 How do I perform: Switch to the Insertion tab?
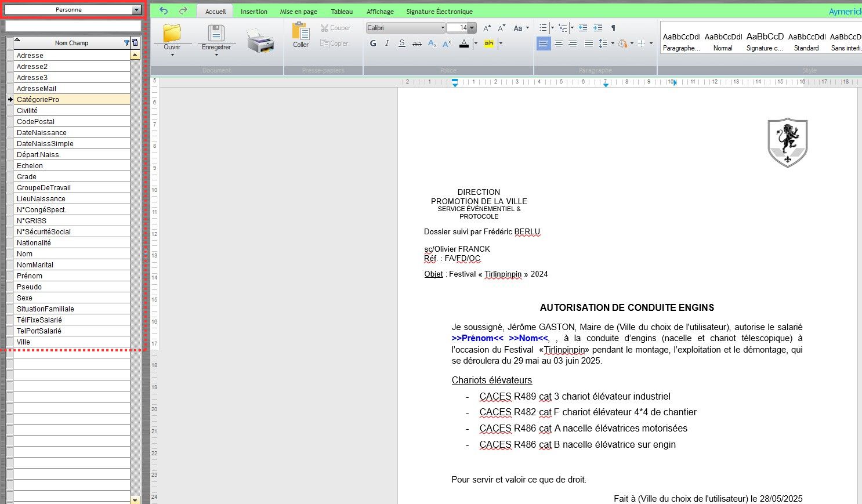pyautogui.click(x=254, y=12)
